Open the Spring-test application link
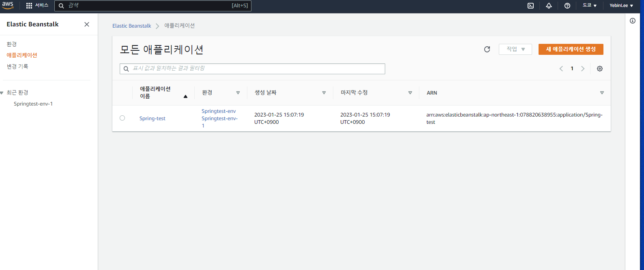This screenshot has height=270, width=644. [x=152, y=119]
